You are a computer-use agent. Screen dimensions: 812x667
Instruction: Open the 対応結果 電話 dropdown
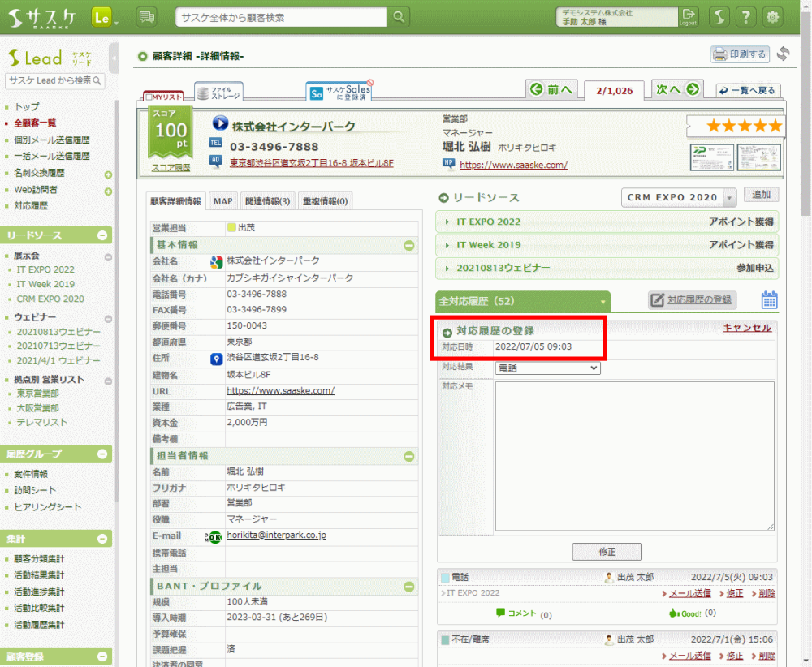coord(548,368)
